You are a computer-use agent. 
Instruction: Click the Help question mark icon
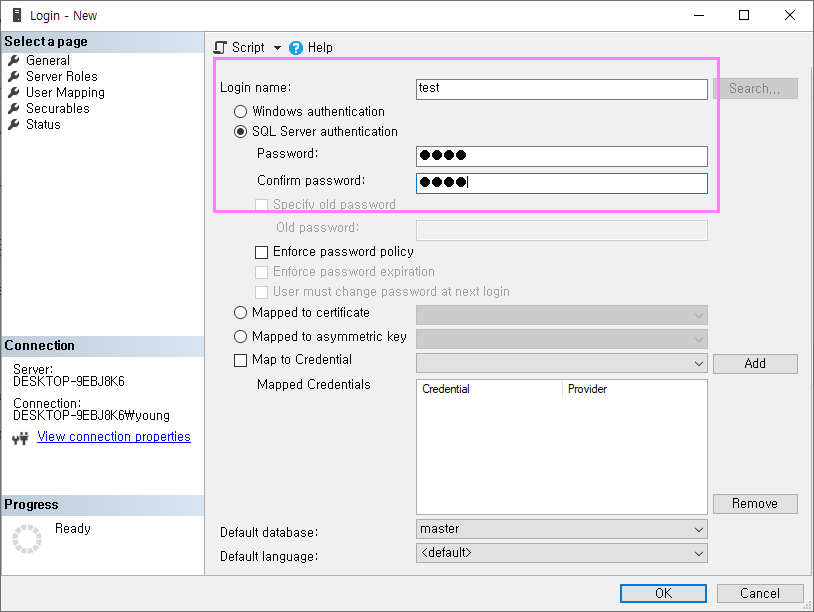[296, 48]
